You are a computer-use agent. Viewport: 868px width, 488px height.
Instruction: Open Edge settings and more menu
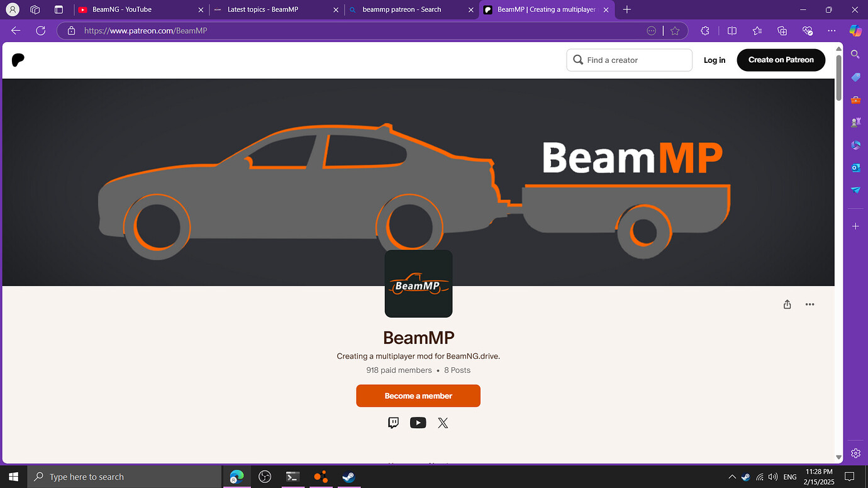pyautogui.click(x=832, y=31)
